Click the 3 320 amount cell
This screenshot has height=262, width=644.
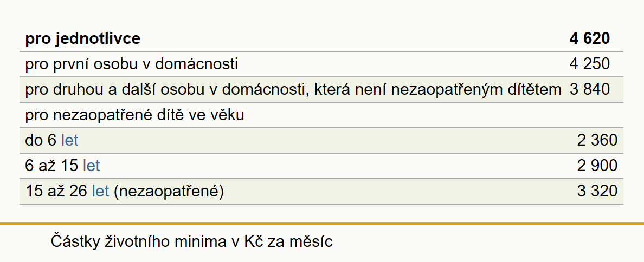click(597, 191)
